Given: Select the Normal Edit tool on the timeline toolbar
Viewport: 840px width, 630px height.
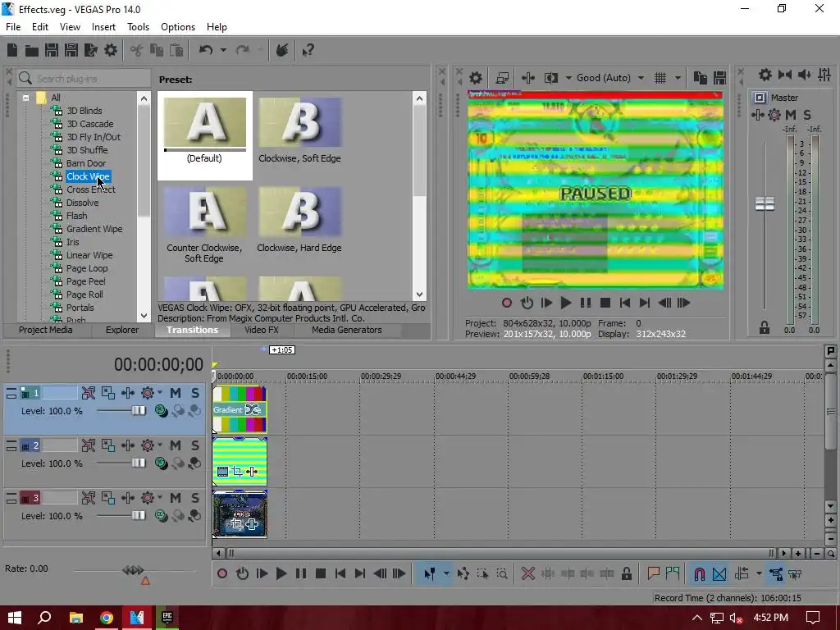Looking at the screenshot, I should coord(430,573).
